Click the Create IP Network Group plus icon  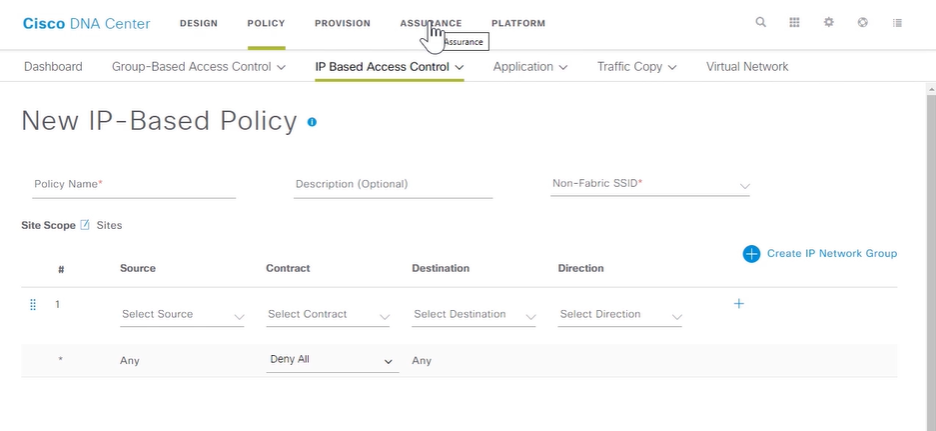coord(752,254)
